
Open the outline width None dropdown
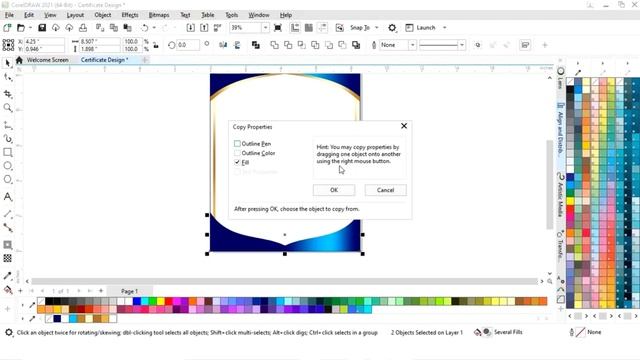(412, 45)
